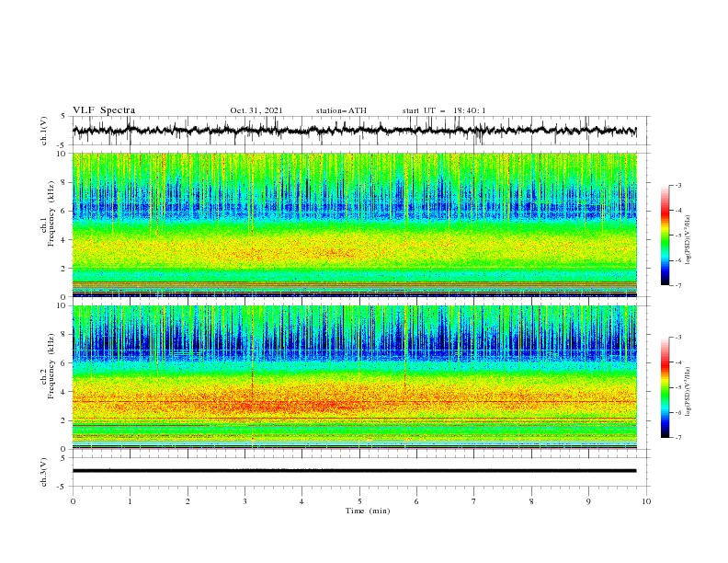Click the "5" tick on the time axis
728x563 pixels.
tap(359, 501)
